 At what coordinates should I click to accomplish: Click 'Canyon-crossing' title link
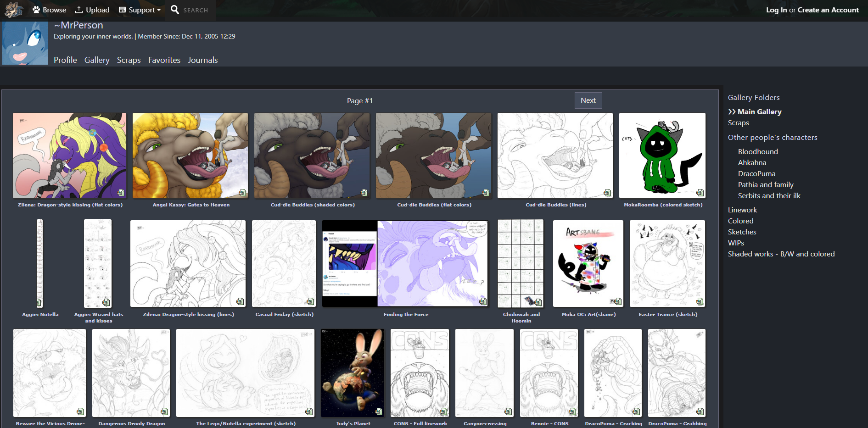(485, 424)
